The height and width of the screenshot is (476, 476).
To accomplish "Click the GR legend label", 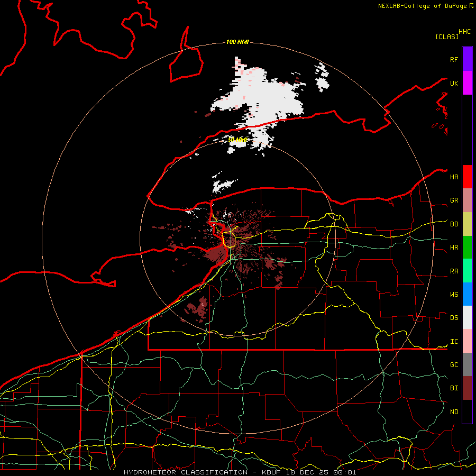I will pos(454,200).
